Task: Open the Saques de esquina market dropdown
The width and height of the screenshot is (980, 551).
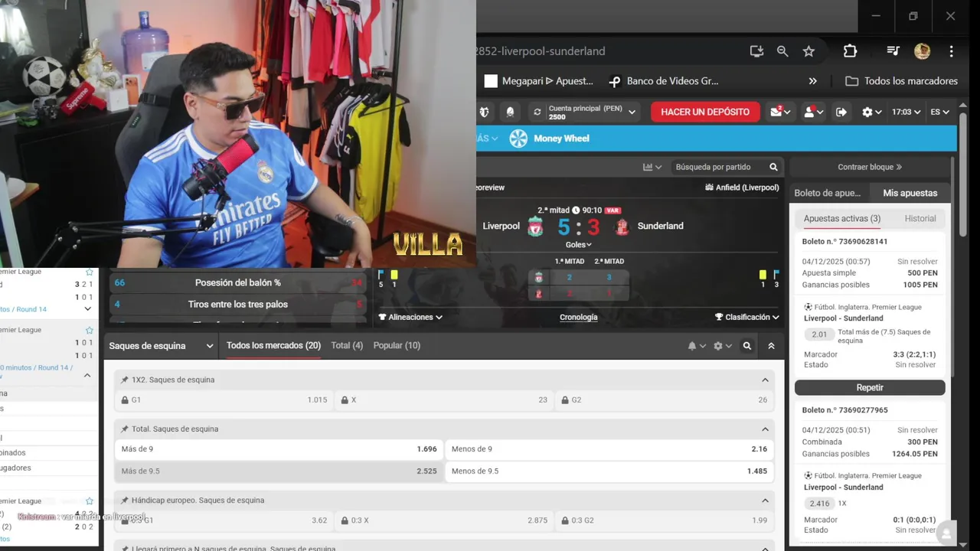Action: click(x=161, y=346)
